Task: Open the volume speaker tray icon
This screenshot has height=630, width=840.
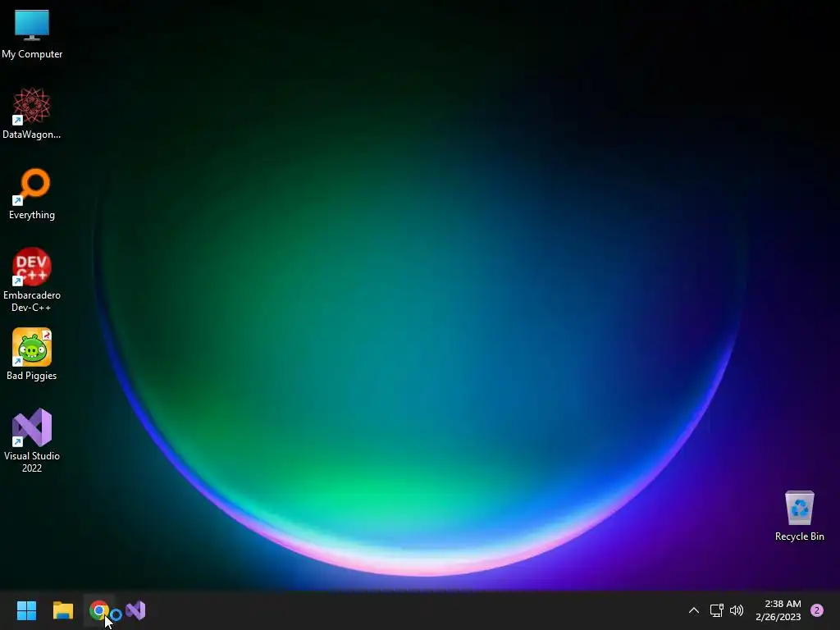Action: tap(737, 610)
